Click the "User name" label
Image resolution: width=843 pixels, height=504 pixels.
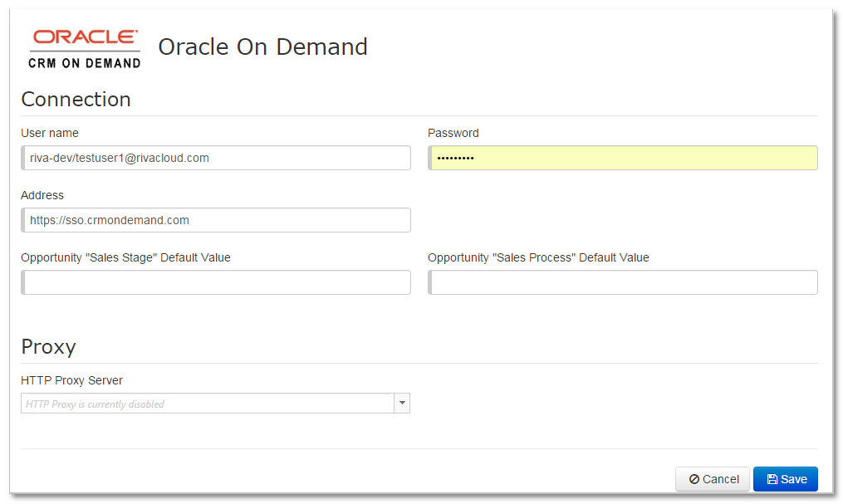[x=50, y=133]
